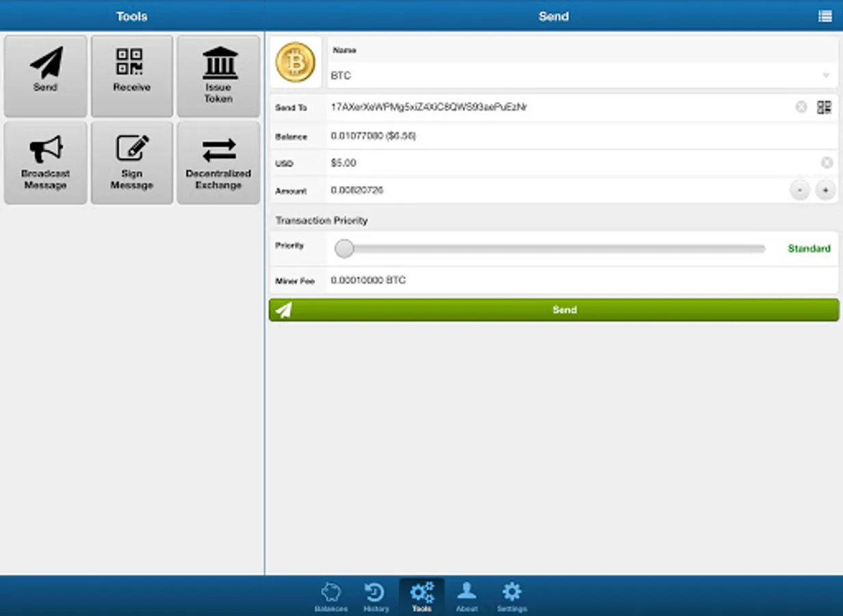The width and height of the screenshot is (843, 616).
Task: Click the Send To address input
Action: pos(559,107)
